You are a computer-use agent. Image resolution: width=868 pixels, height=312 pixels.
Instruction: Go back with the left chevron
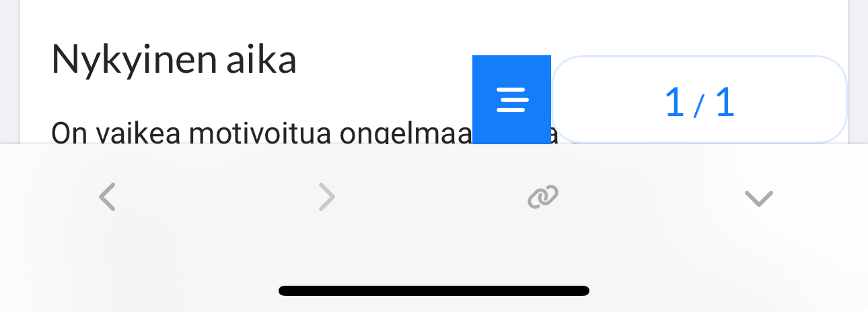[x=108, y=197]
